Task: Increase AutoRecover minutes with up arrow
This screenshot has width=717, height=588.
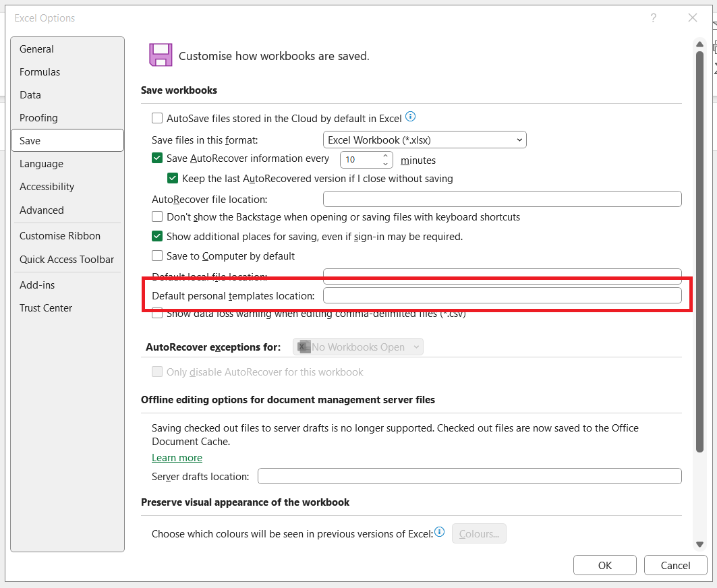Action: click(x=386, y=156)
